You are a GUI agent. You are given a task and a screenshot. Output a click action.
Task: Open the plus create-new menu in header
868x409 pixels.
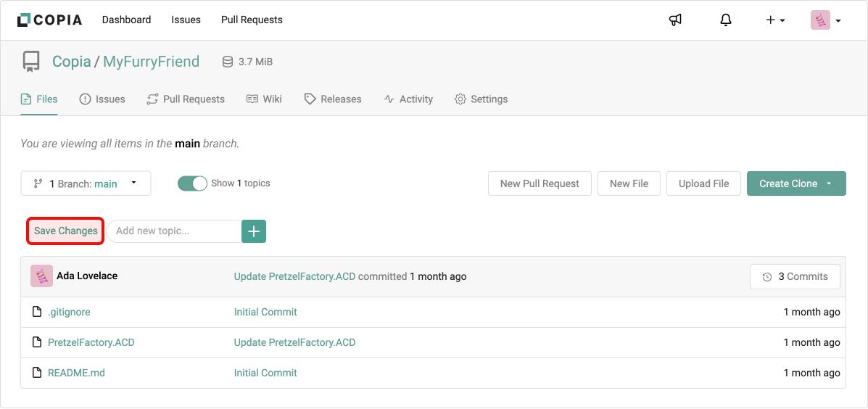[775, 20]
